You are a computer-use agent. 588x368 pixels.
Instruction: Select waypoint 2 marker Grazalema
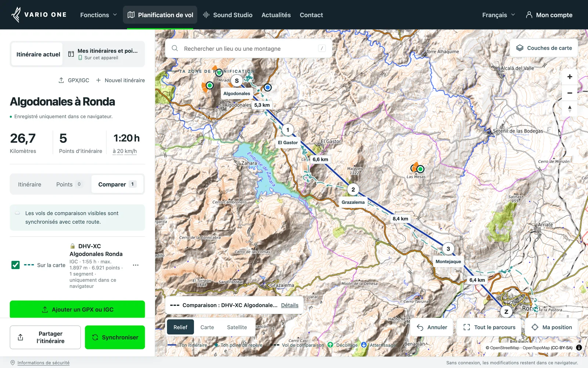click(353, 190)
